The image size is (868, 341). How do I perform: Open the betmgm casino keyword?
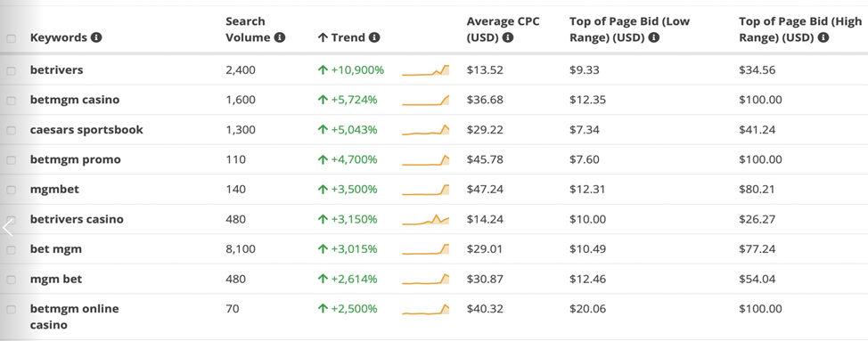pyautogui.click(x=75, y=100)
